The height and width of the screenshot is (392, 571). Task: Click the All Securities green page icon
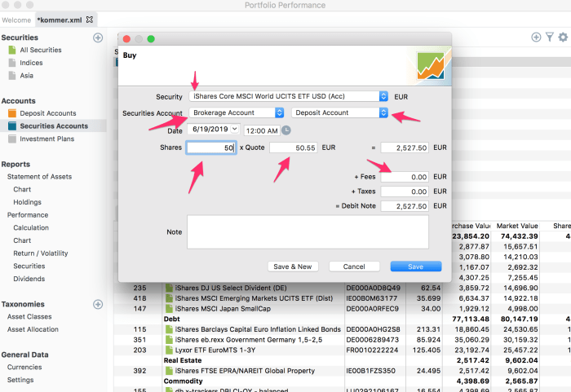coord(12,50)
